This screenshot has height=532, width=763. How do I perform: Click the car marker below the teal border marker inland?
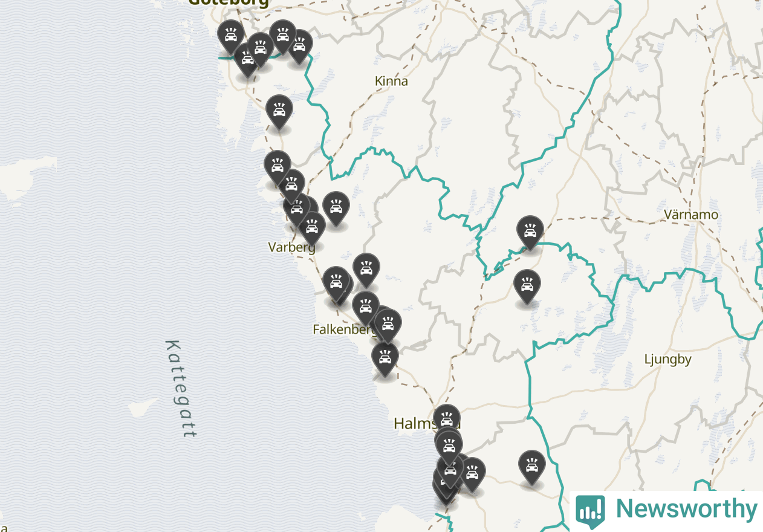point(527,287)
